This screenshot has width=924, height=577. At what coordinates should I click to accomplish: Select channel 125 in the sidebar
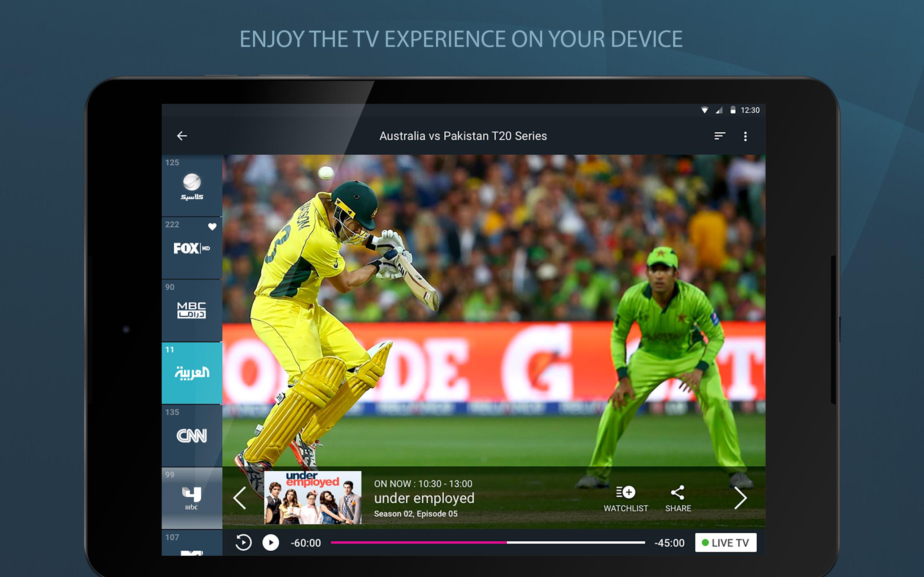point(192,186)
